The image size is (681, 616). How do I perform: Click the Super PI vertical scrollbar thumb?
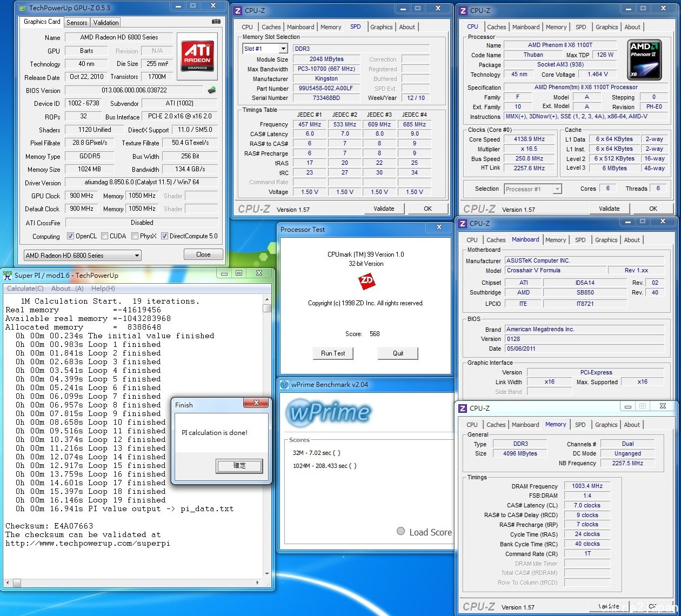[x=267, y=308]
